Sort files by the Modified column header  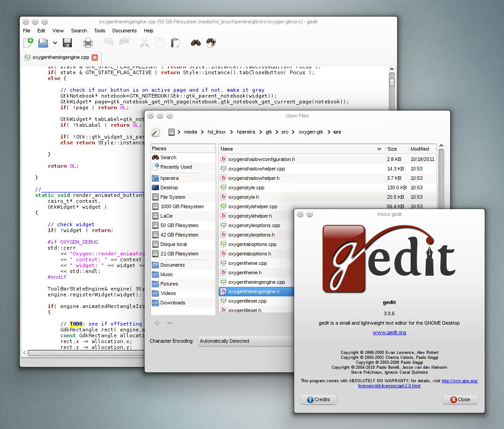point(422,149)
